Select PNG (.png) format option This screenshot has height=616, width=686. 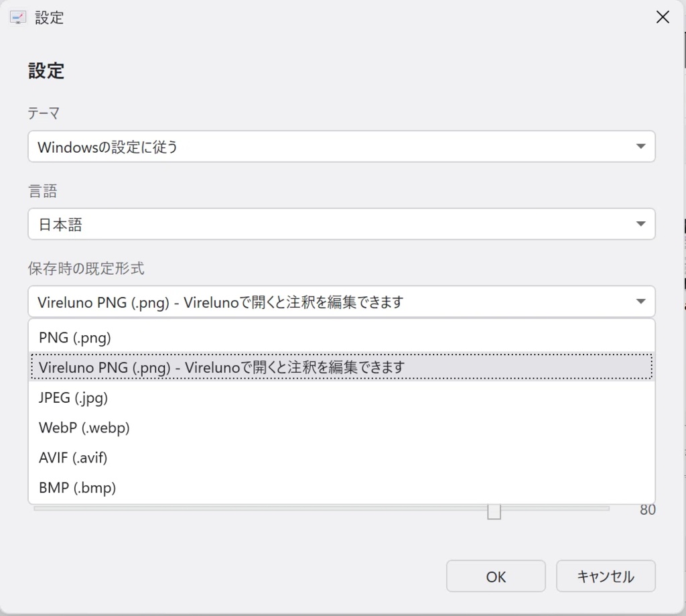341,338
